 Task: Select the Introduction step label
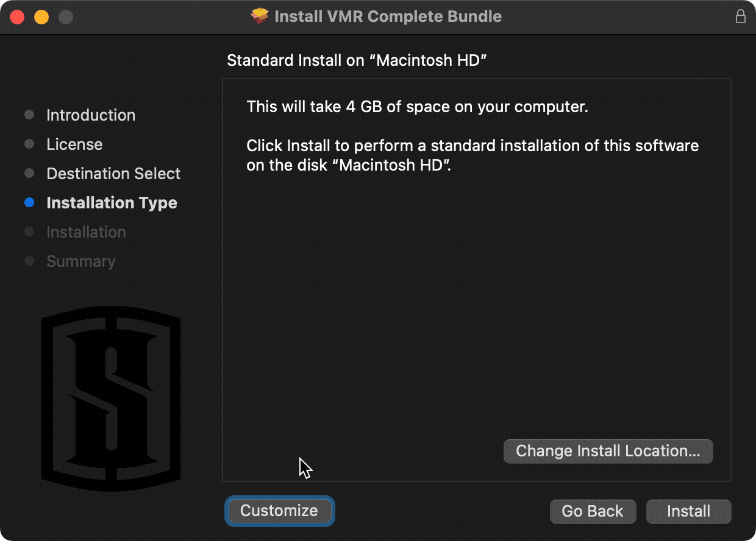pyautogui.click(x=91, y=115)
